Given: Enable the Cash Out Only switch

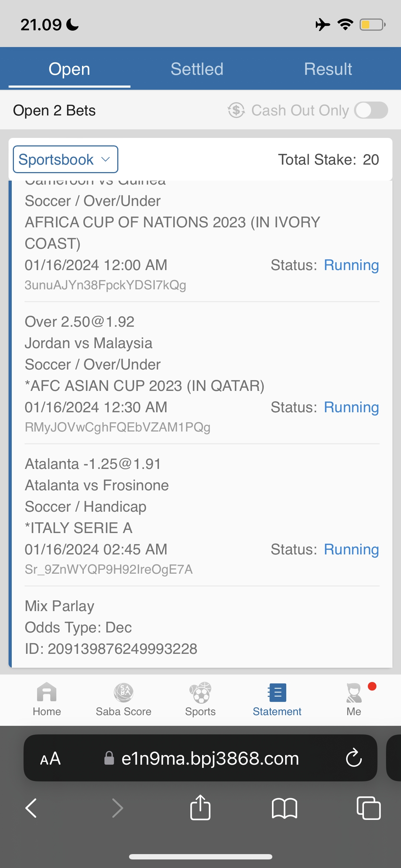Looking at the screenshot, I should [371, 110].
